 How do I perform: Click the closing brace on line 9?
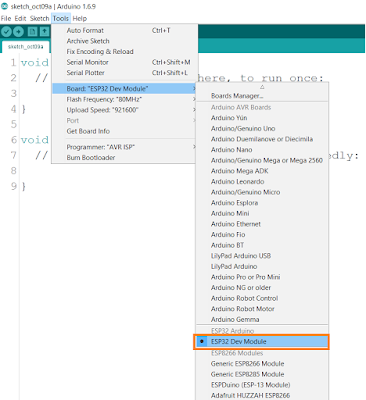pos(24,186)
